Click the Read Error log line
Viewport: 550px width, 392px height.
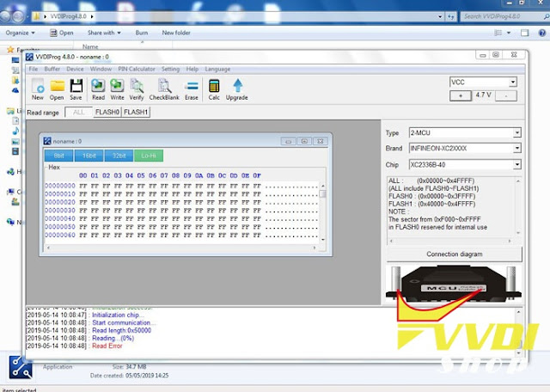(107, 346)
